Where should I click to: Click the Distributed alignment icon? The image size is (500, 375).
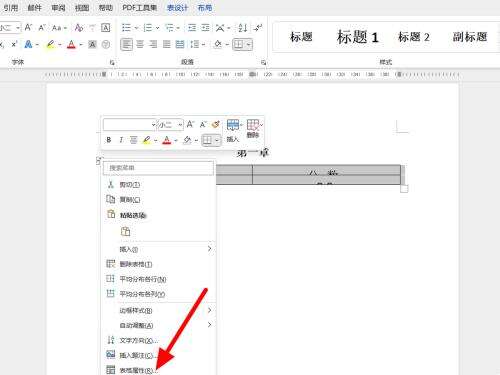(180, 44)
